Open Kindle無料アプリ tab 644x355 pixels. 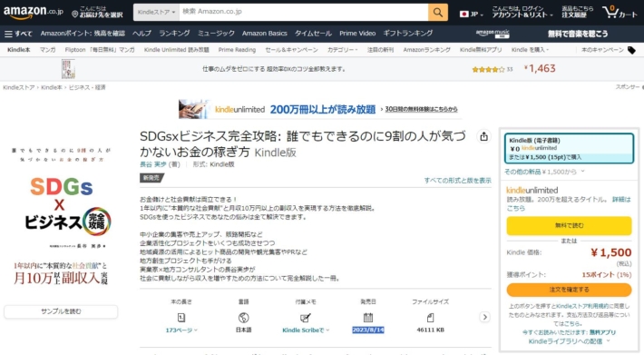(481, 50)
